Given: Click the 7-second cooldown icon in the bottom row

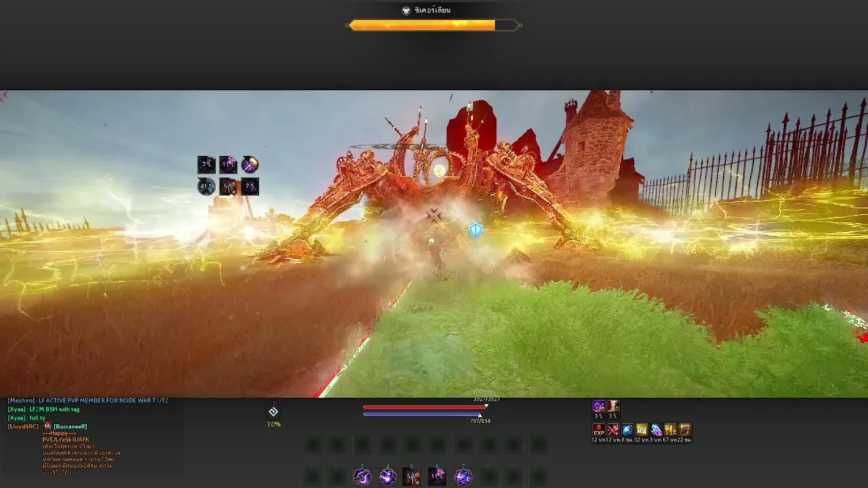Looking at the screenshot, I should tap(250, 186).
